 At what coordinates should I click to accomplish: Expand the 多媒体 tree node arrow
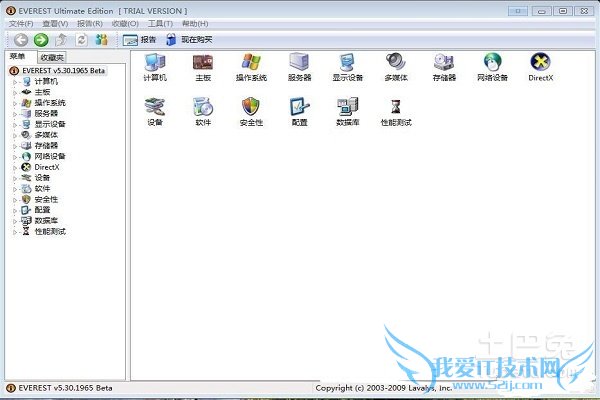tap(15, 136)
